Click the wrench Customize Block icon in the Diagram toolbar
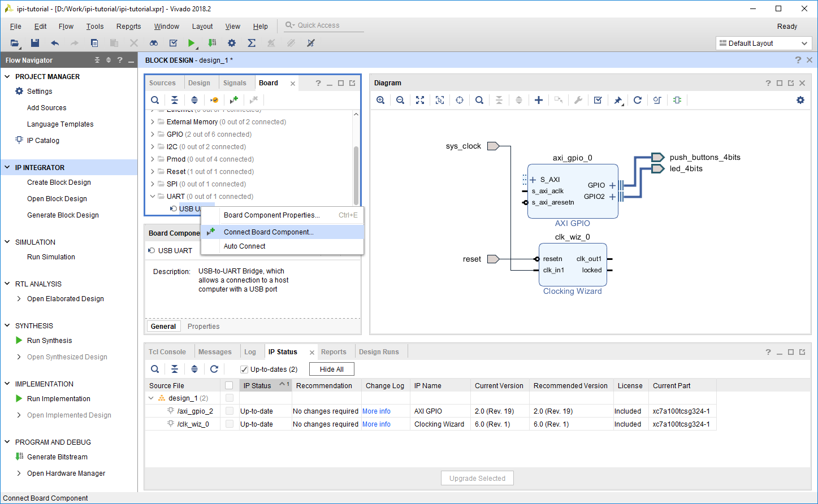The width and height of the screenshot is (818, 504). pyautogui.click(x=578, y=100)
